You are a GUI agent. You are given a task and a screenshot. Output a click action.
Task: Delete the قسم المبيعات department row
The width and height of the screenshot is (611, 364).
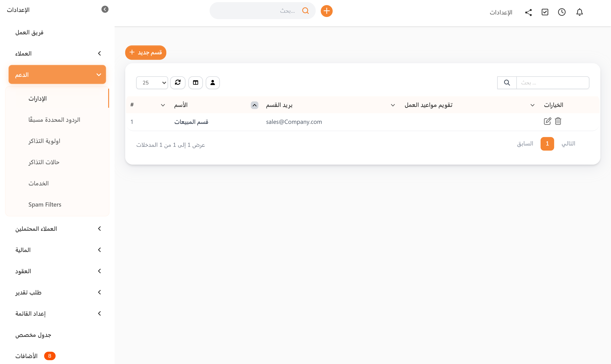pos(558,121)
